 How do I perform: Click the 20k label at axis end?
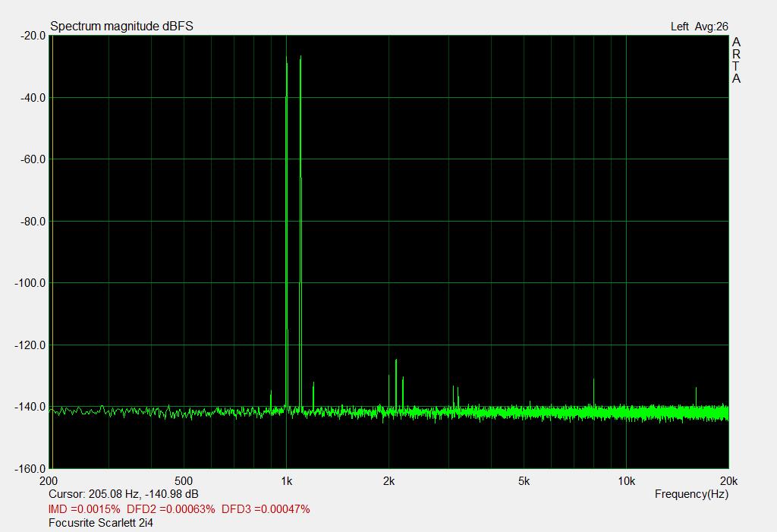(728, 481)
